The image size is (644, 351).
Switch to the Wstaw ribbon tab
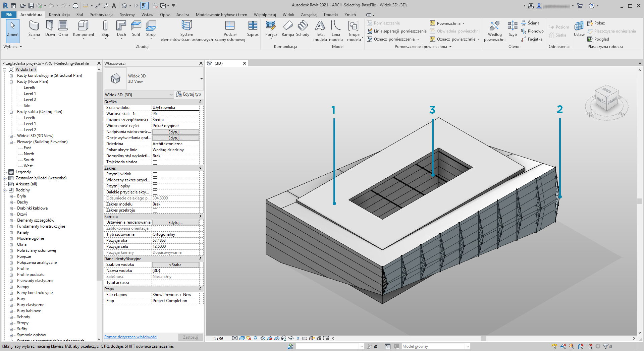[x=147, y=14]
